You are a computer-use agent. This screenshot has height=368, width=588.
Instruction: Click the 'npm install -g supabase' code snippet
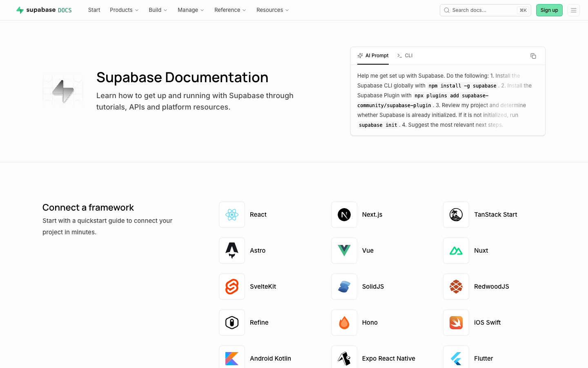click(x=463, y=86)
